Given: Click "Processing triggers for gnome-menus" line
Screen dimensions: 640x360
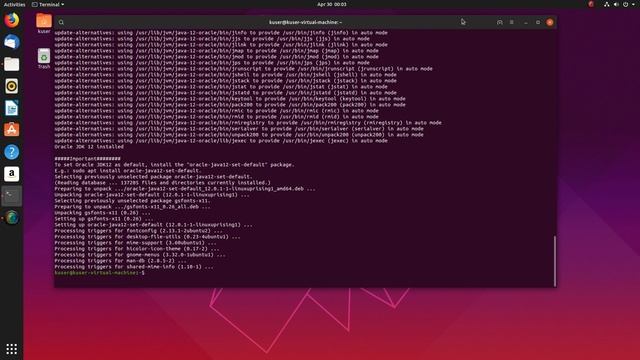Looking at the screenshot, I should coord(140,255).
